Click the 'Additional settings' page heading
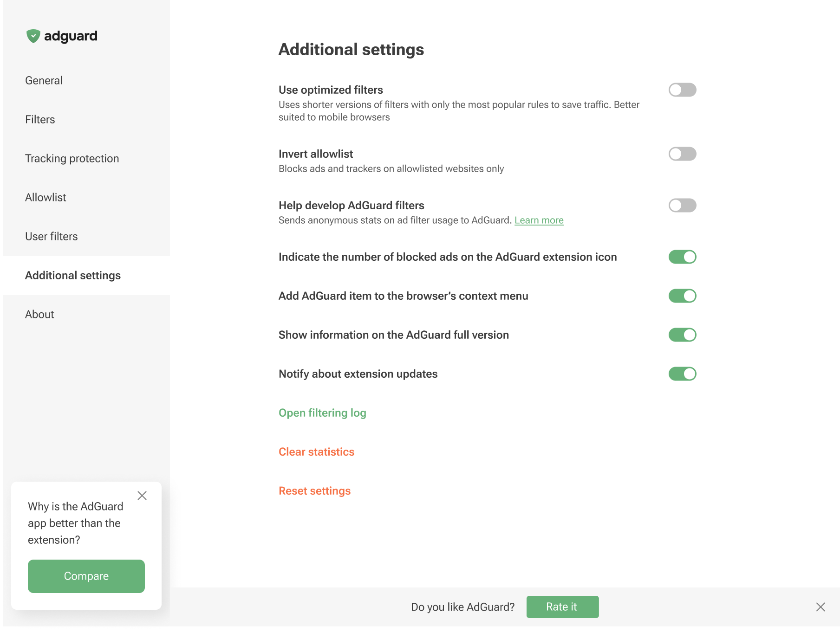This screenshot has height=632, width=840. pos(351,50)
